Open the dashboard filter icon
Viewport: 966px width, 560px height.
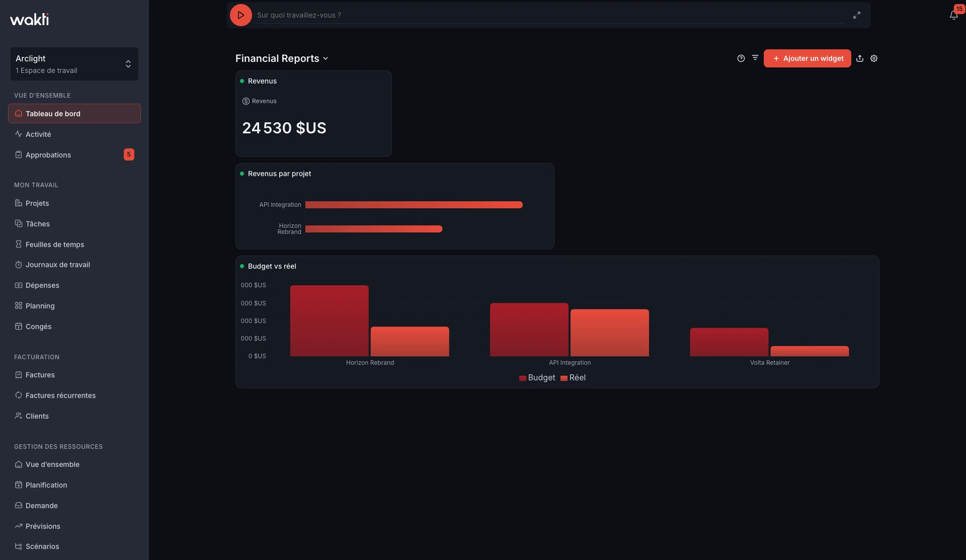[x=755, y=58]
